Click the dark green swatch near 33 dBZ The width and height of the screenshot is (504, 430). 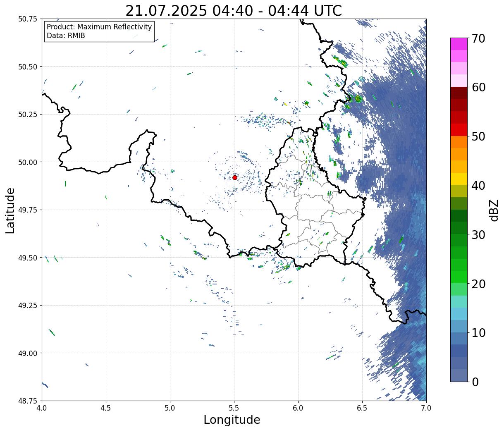459,215
